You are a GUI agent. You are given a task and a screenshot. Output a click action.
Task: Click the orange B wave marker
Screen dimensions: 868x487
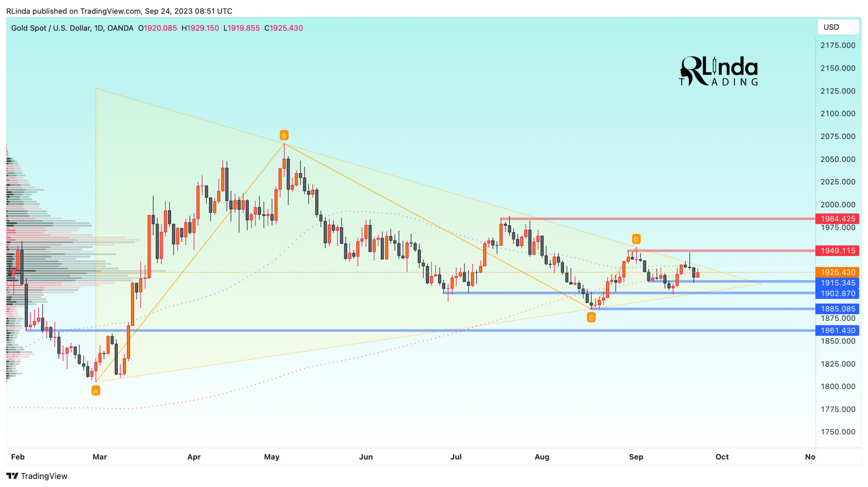click(x=284, y=135)
